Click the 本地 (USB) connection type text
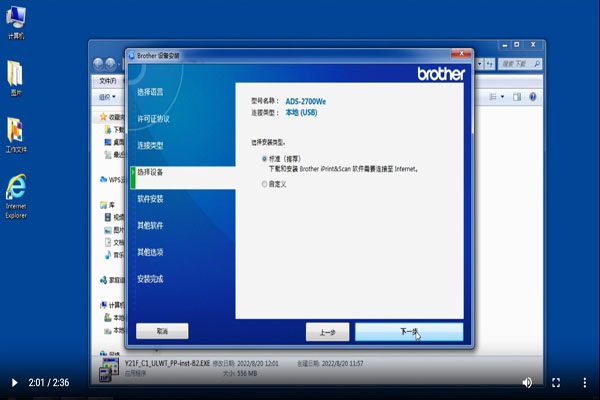 pyautogui.click(x=301, y=113)
